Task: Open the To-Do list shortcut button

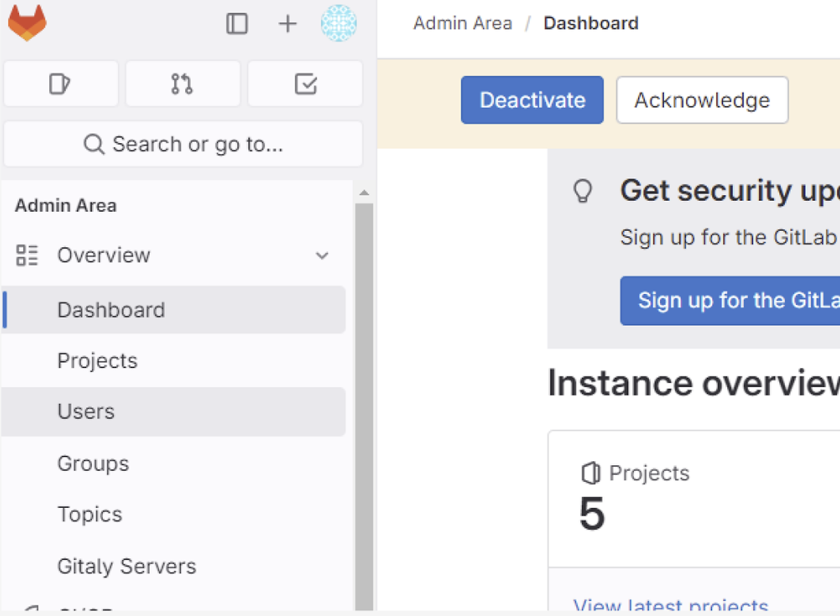Action: 305,83
